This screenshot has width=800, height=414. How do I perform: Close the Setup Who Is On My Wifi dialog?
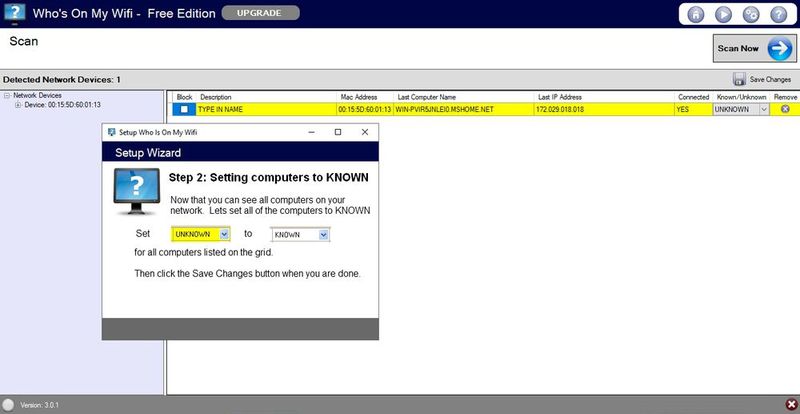coord(365,132)
